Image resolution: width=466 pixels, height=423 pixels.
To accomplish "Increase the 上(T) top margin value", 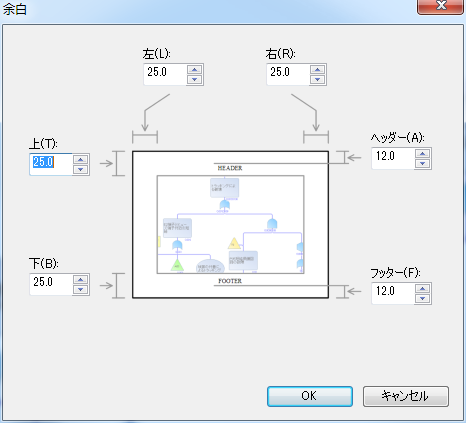I will point(80,159).
